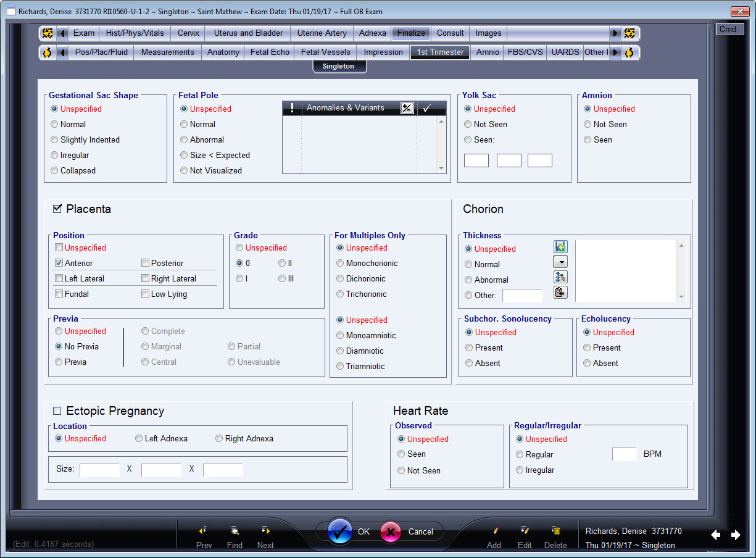Click the Delete trash icon
Screen dimensions: 756x558
(x=556, y=530)
